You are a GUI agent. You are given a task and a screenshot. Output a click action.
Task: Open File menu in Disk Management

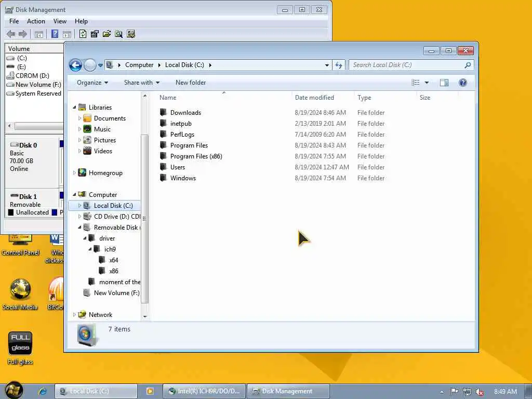(14, 21)
